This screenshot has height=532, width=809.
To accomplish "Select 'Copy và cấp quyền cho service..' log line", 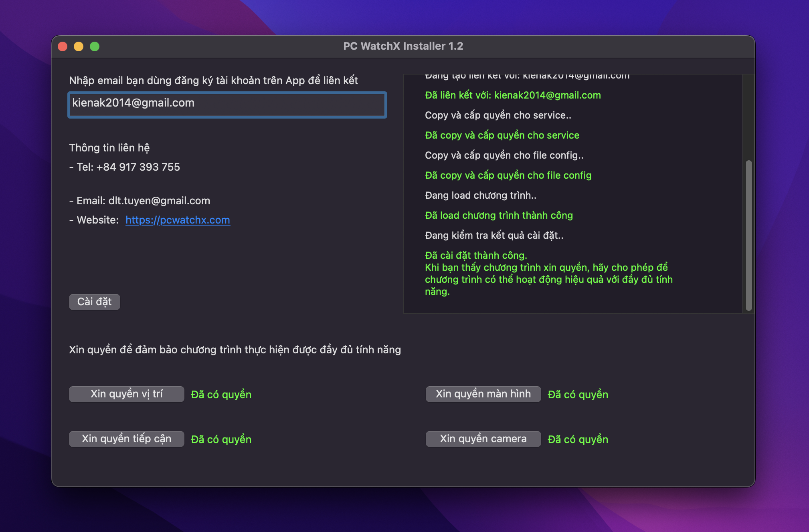I will pyautogui.click(x=498, y=115).
